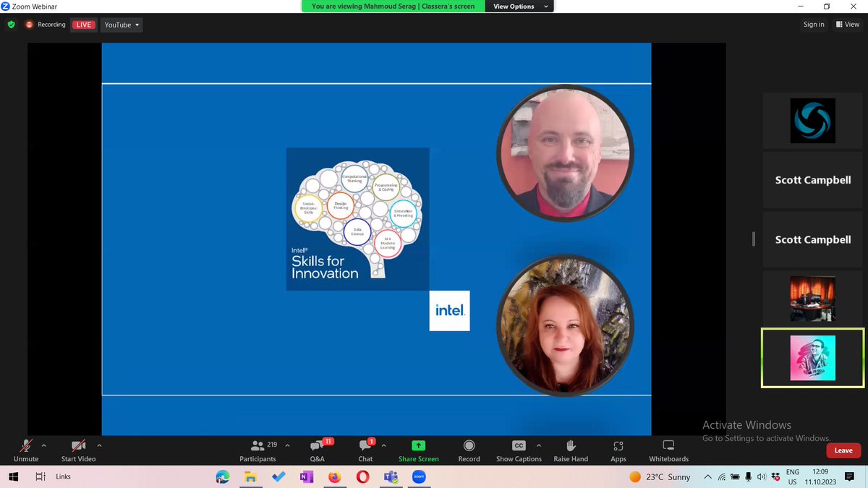The image size is (868, 488).
Task: Open the Chat panel
Action: 365,450
